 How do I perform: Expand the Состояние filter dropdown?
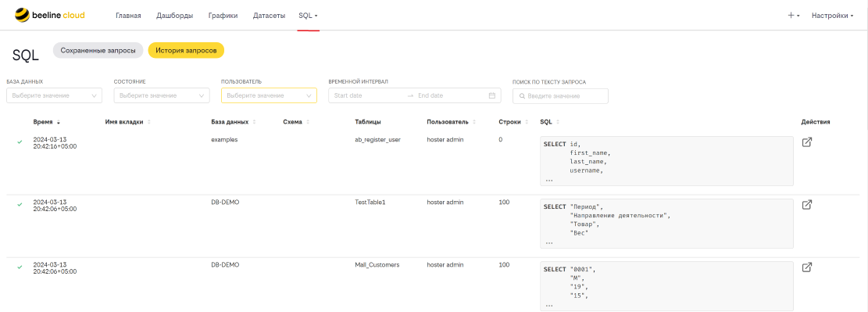click(x=162, y=95)
